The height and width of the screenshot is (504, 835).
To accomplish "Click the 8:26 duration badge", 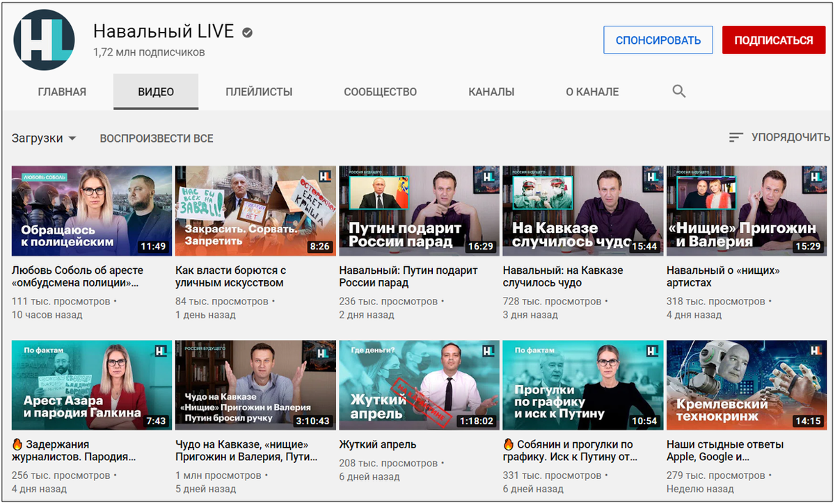I will click(320, 246).
